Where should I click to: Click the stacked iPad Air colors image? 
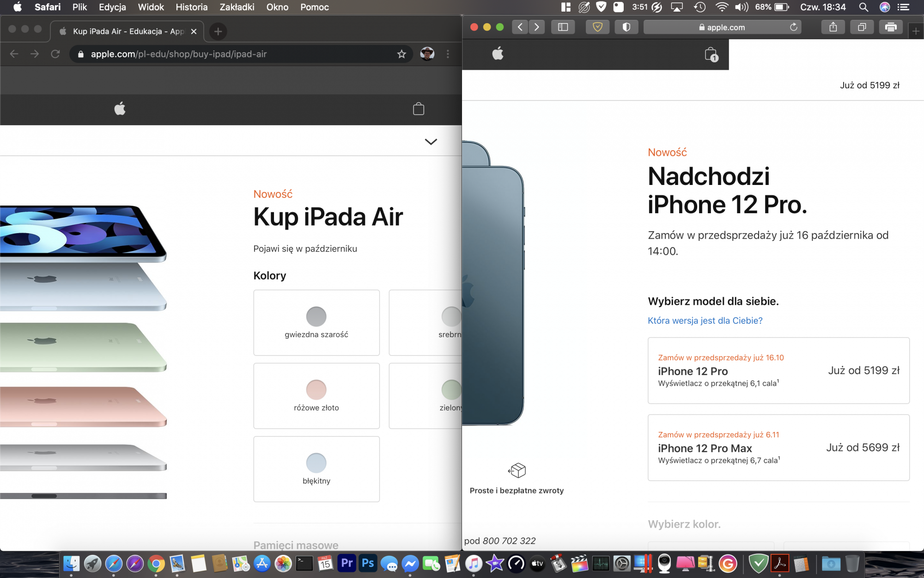click(83, 351)
